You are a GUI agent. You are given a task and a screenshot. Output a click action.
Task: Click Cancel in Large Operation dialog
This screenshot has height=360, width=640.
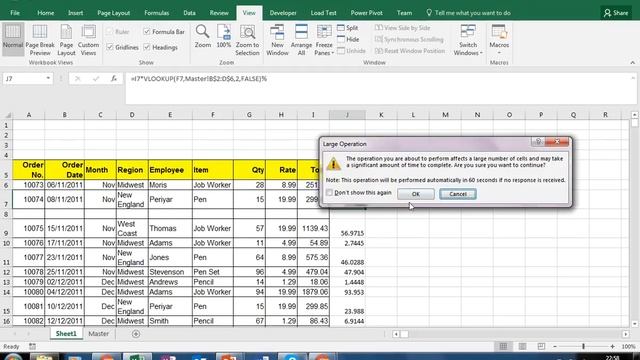[x=458, y=194]
